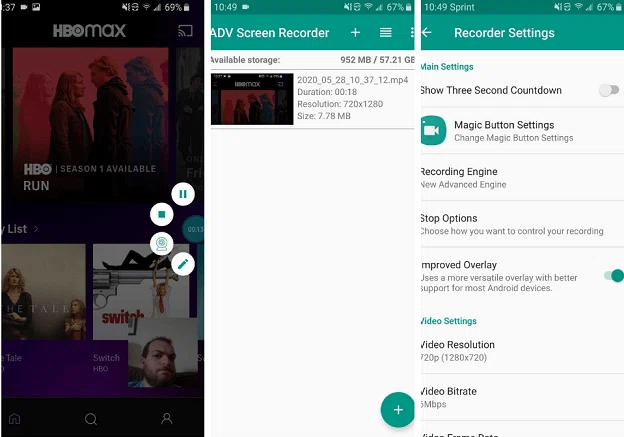Tap the Magic Button camera icon
Screen dimensions: 624x437
click(433, 131)
